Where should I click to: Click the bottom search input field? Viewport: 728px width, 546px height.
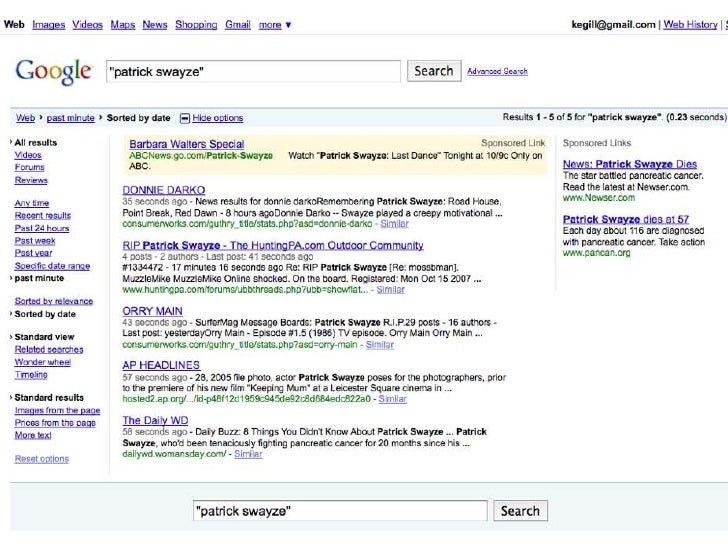[x=340, y=511]
